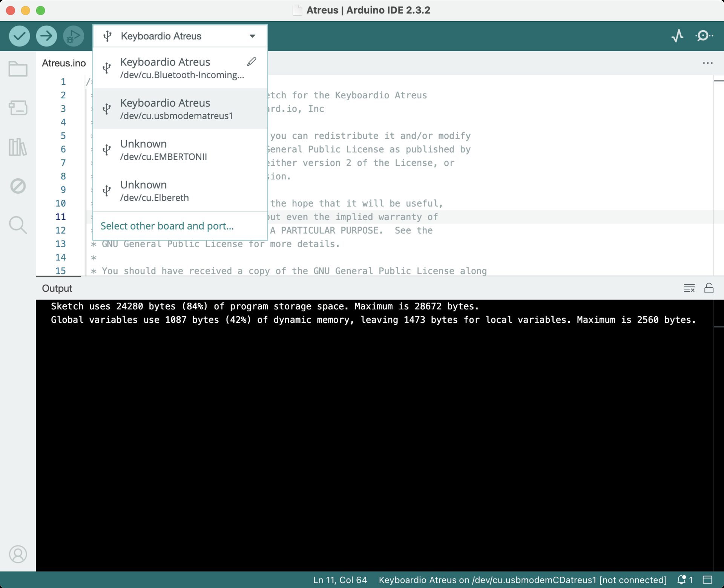Click the editor vertical scrollbar minimap
The image size is (724, 588).
pos(718,175)
